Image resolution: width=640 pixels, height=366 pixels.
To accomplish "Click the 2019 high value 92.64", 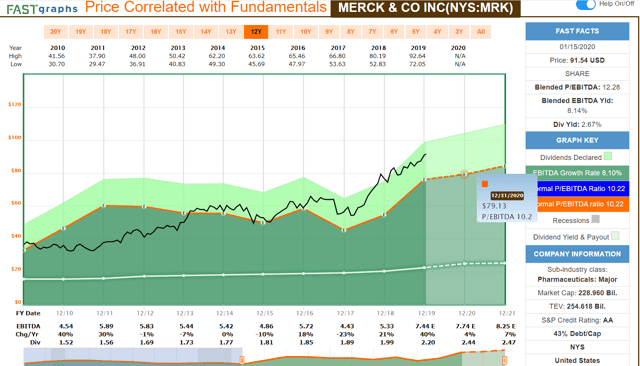I will click(x=417, y=56).
